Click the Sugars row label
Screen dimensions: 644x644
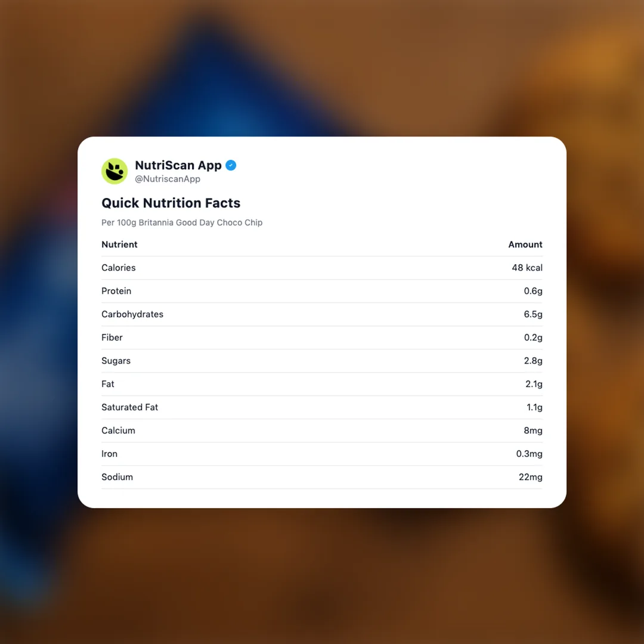(116, 361)
